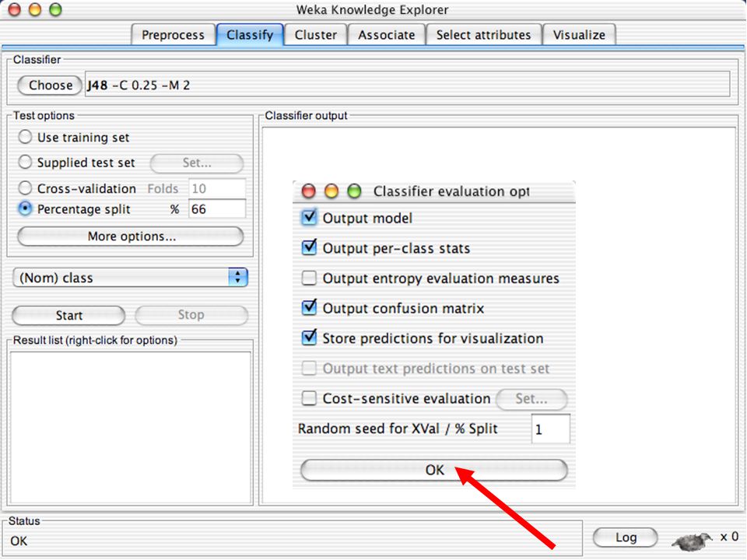Minimize the Classifier evaluation options dialog
This screenshot has width=747, height=560.
331,191
